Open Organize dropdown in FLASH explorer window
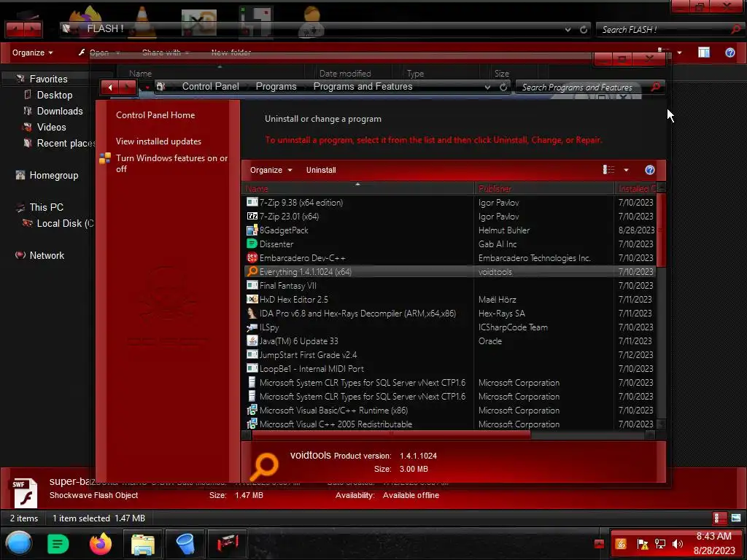The width and height of the screenshot is (747, 560). (x=32, y=52)
